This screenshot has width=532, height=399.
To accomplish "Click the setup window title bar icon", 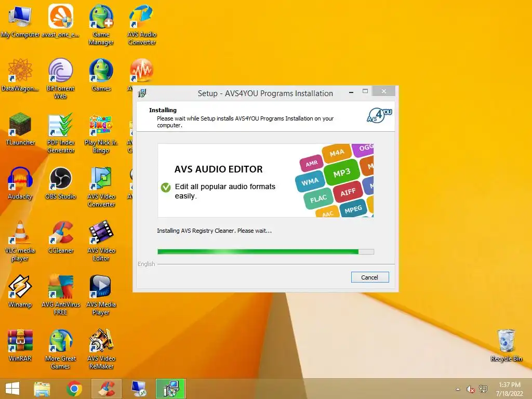I will pos(142,93).
